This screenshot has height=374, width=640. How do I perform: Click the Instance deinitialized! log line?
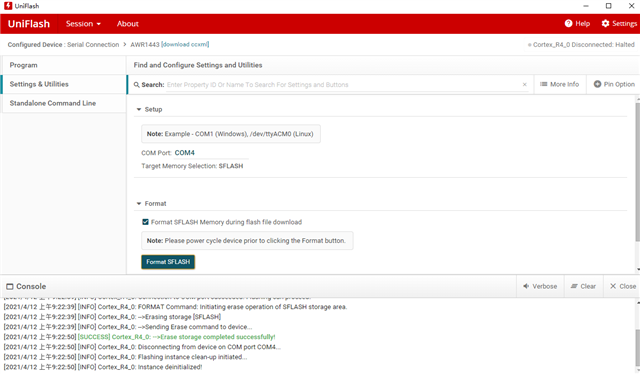(x=103, y=367)
